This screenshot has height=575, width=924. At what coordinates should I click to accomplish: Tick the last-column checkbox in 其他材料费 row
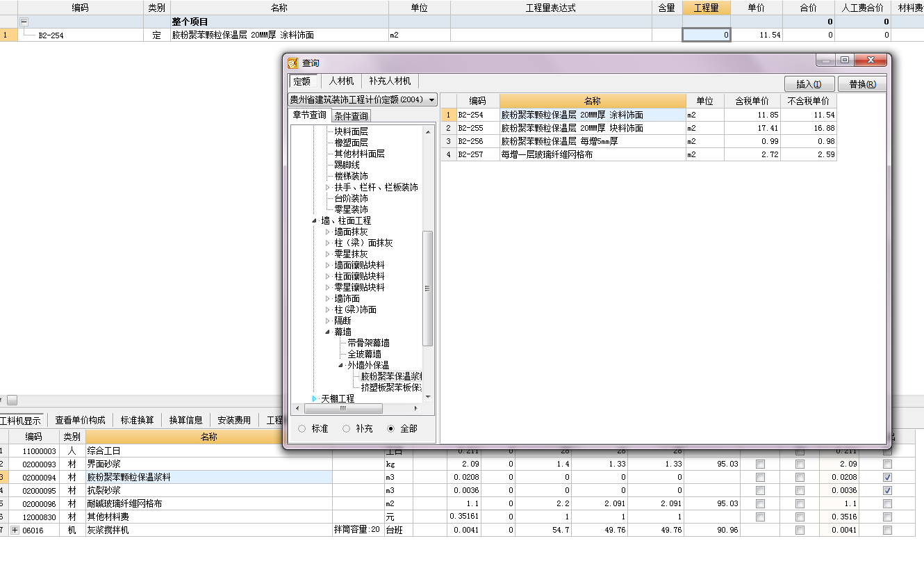[x=887, y=517]
